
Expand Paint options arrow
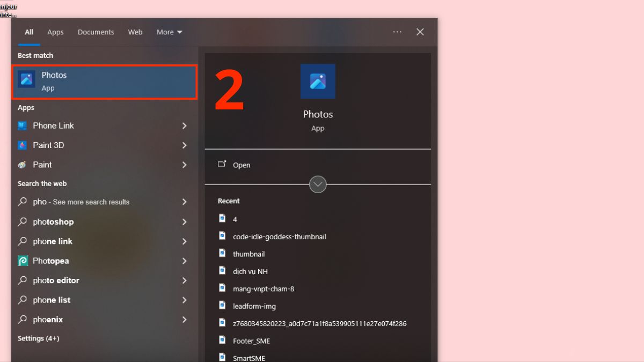[184, 165]
